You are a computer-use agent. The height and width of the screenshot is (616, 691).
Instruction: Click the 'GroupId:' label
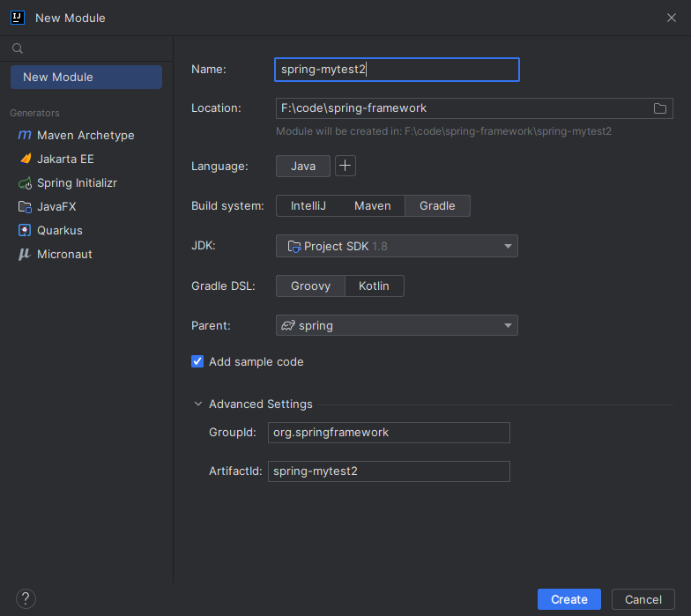[233, 432]
